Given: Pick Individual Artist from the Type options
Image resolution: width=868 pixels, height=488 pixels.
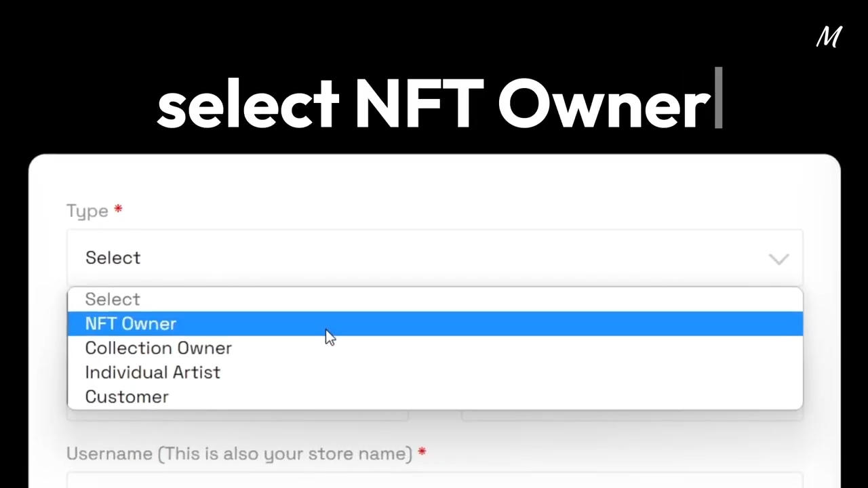Looking at the screenshot, I should click(153, 373).
